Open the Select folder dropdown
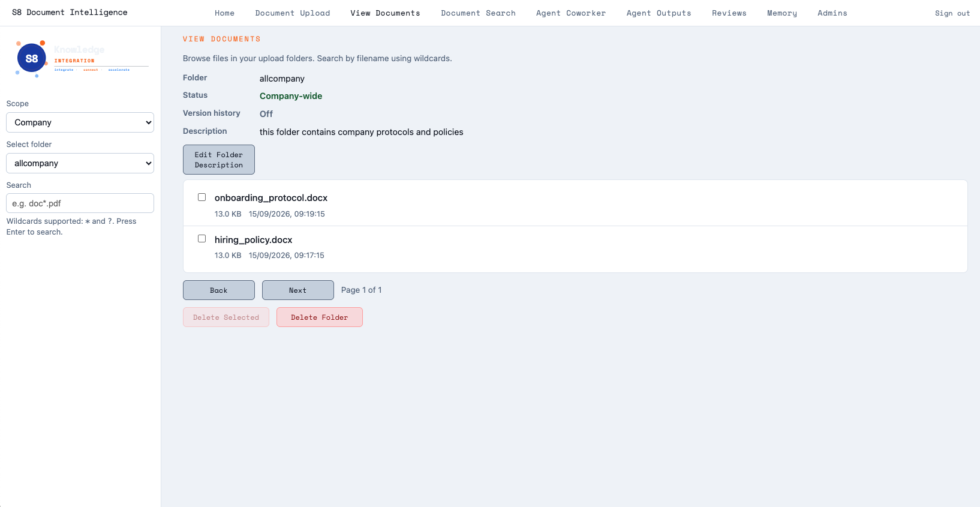 pos(80,163)
